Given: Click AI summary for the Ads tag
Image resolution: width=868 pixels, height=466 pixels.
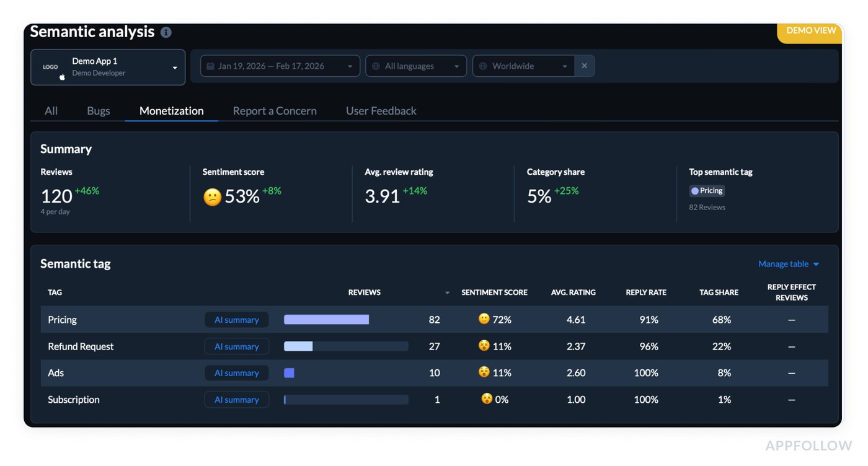Looking at the screenshot, I should pos(236,372).
